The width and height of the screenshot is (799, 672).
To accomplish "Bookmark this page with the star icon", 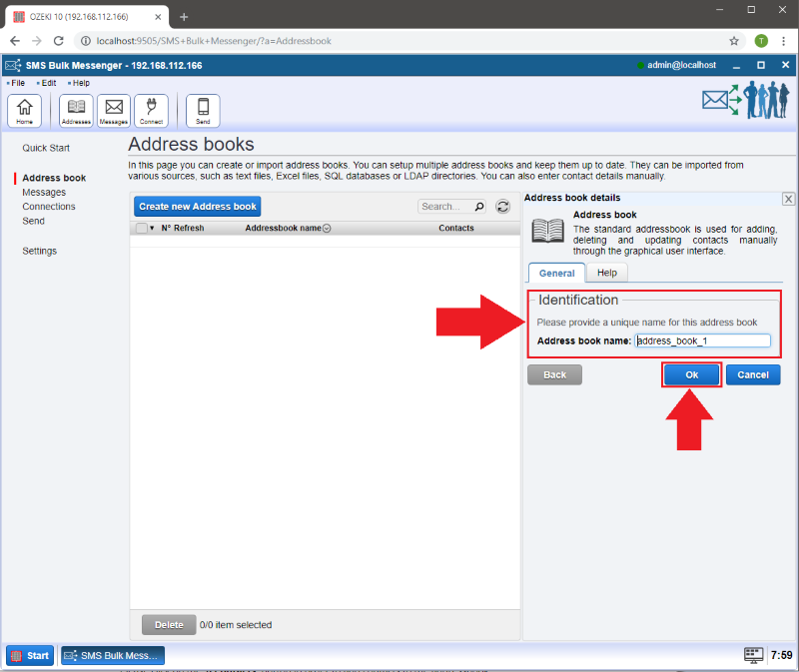I will [734, 41].
